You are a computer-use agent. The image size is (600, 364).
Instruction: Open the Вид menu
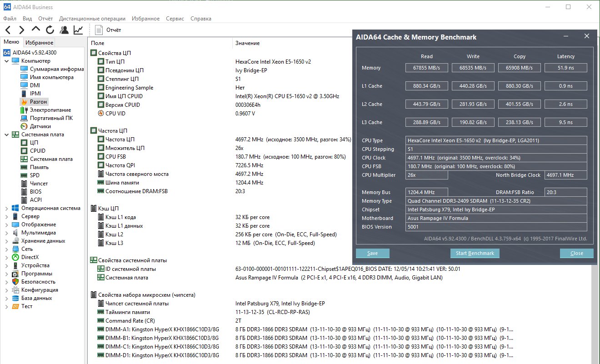pyautogui.click(x=27, y=19)
